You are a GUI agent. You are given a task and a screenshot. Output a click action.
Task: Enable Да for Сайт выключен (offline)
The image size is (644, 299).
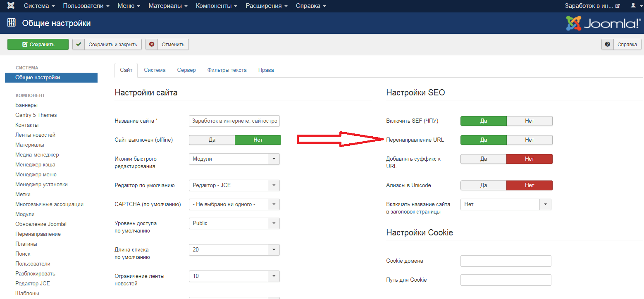[212, 140]
